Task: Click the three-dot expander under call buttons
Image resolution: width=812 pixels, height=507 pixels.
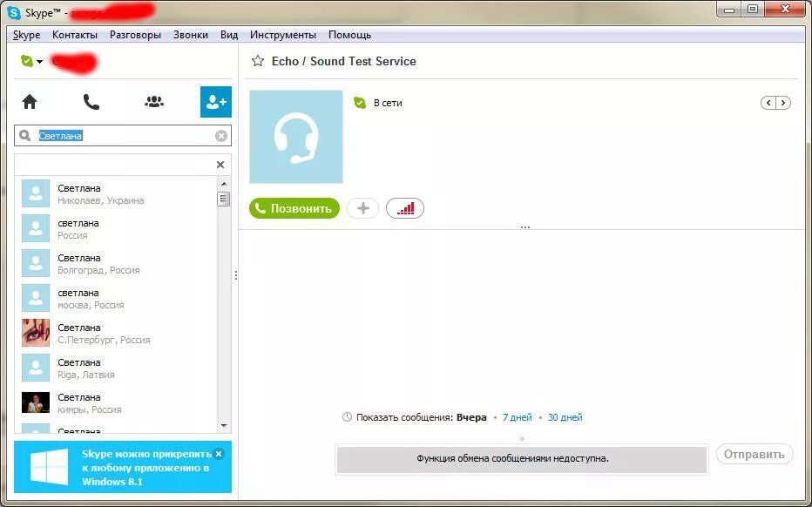Action: [525, 226]
